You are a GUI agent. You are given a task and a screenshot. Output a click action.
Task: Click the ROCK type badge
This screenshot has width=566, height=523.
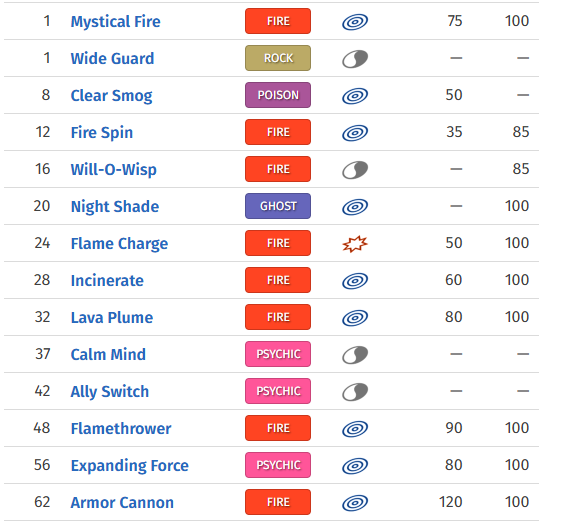(x=278, y=58)
